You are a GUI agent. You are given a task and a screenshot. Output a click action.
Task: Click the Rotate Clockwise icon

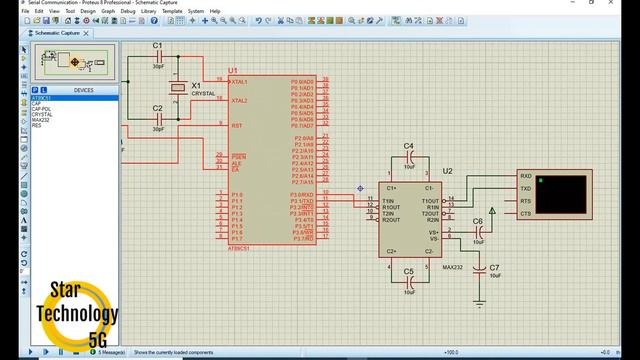[24, 254]
